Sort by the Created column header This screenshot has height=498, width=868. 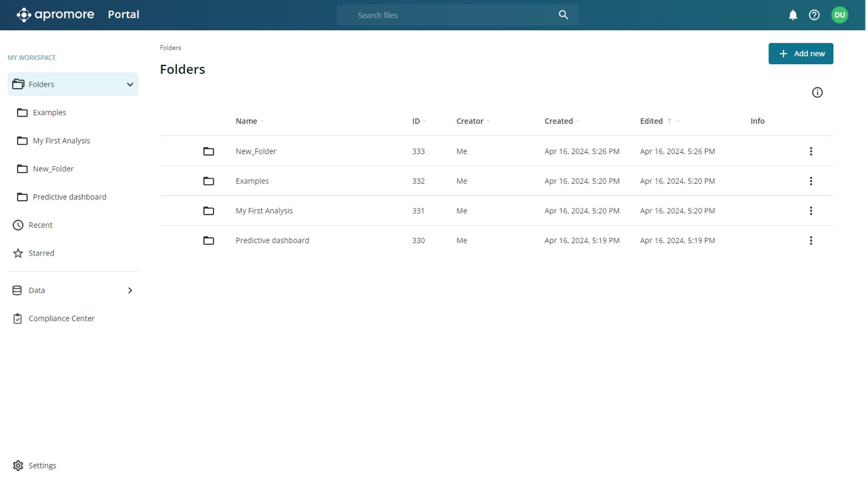pyautogui.click(x=558, y=121)
